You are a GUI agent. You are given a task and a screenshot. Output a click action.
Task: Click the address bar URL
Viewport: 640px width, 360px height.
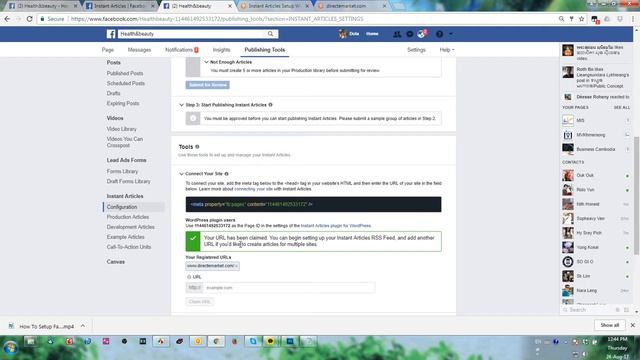pos(217,19)
